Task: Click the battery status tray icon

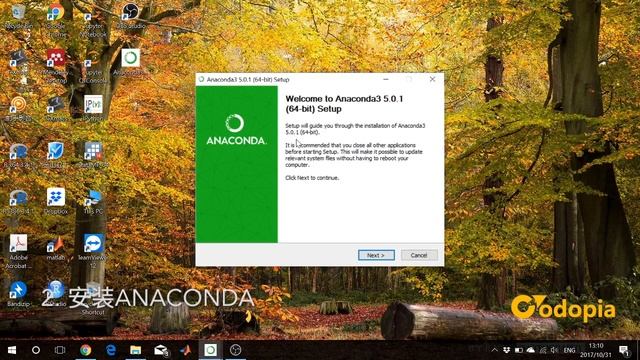Action: (x=519, y=350)
